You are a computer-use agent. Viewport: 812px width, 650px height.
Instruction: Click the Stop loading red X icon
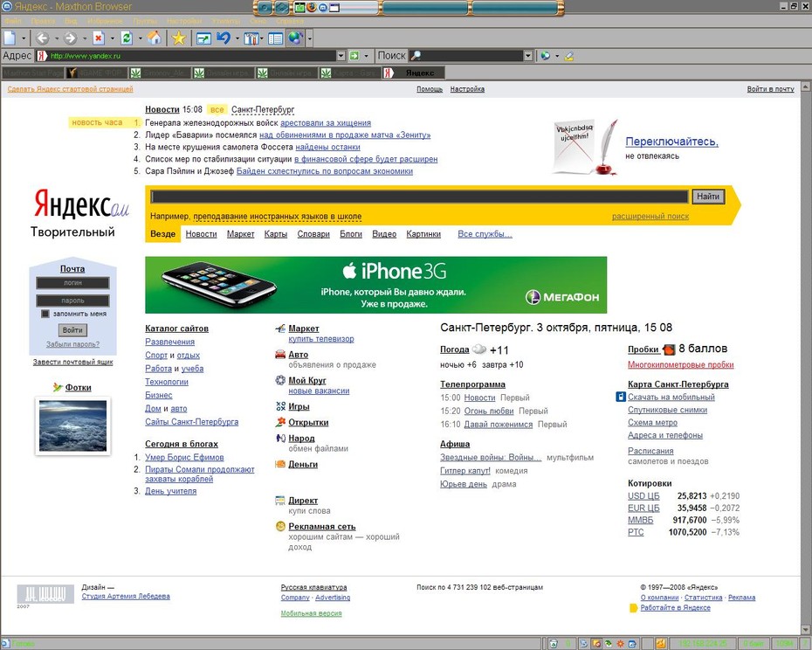[99, 38]
